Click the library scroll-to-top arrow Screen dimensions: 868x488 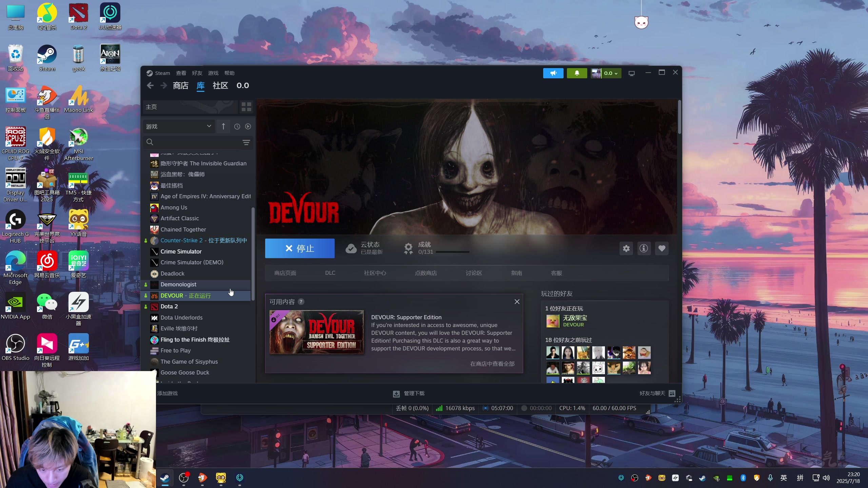point(223,126)
